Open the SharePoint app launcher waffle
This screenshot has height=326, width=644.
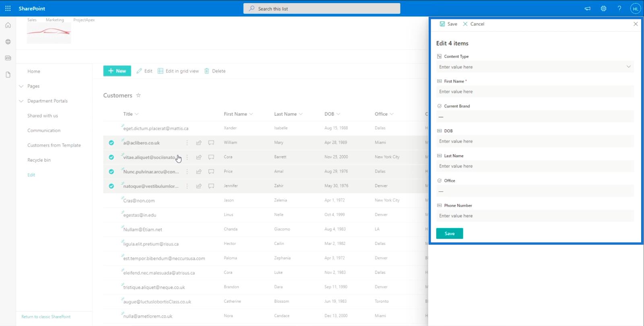click(x=8, y=8)
